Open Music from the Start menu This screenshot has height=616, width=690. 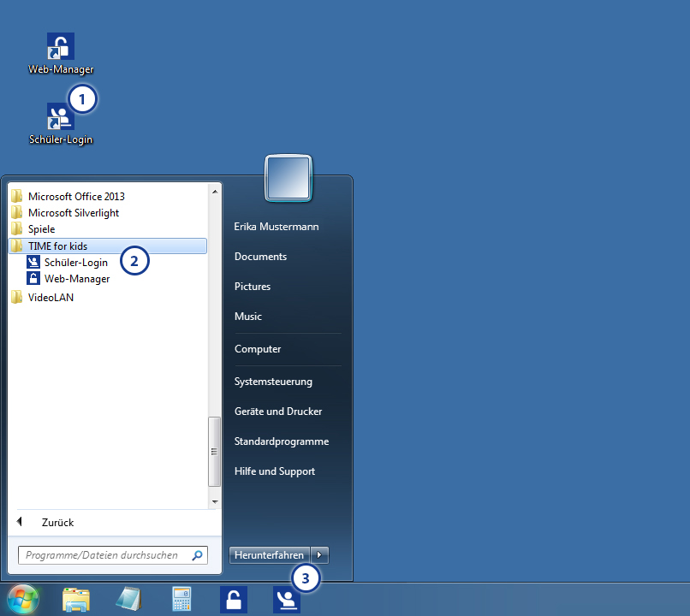tap(247, 317)
